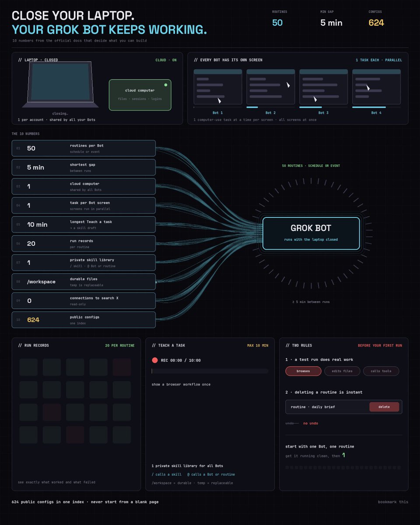This screenshot has height=525, width=420.
Task: Select the "/workspace durable files" row
Action: [x=84, y=281]
